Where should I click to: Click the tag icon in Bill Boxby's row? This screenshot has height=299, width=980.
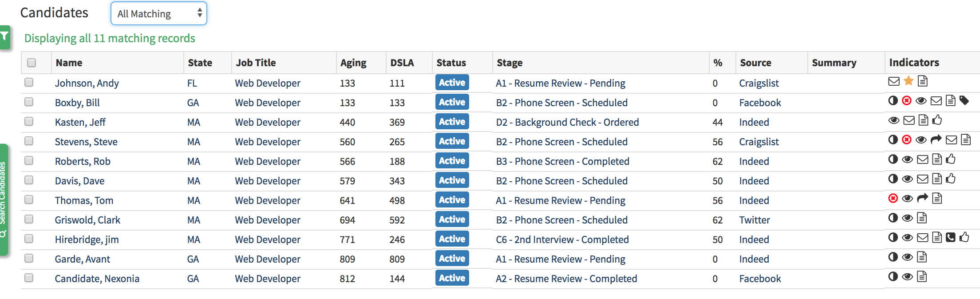964,100
